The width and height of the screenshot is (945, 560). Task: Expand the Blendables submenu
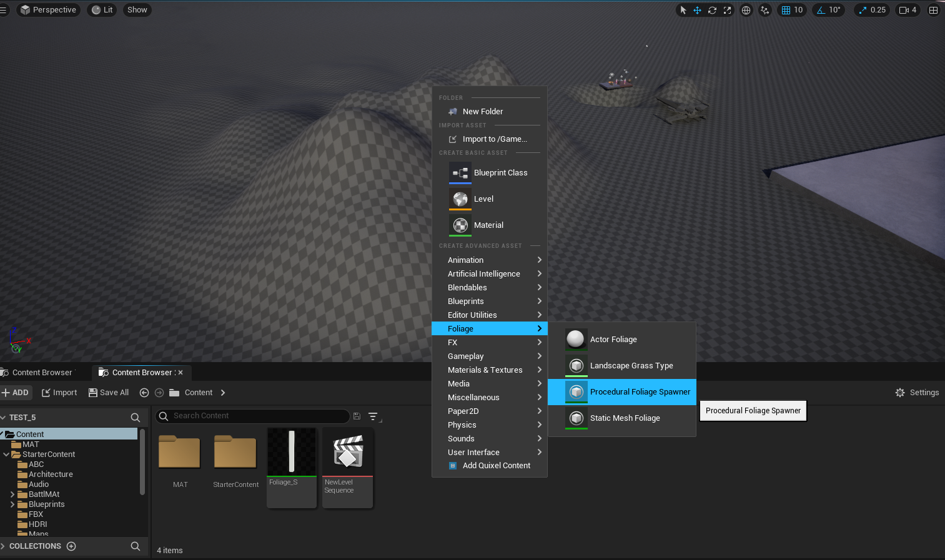coord(490,288)
